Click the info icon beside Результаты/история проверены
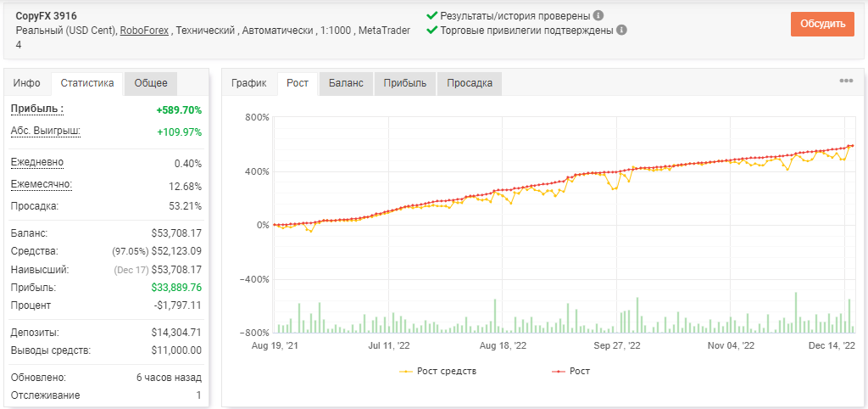 [598, 15]
